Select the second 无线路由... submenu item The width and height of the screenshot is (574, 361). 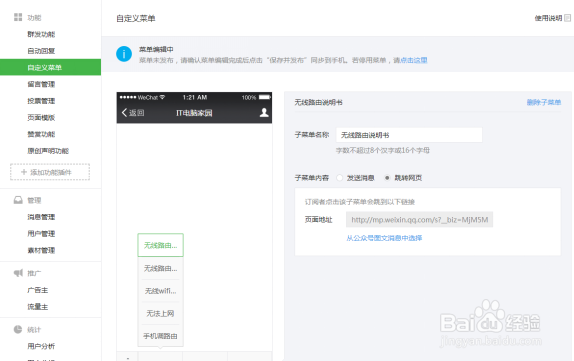pos(160,268)
